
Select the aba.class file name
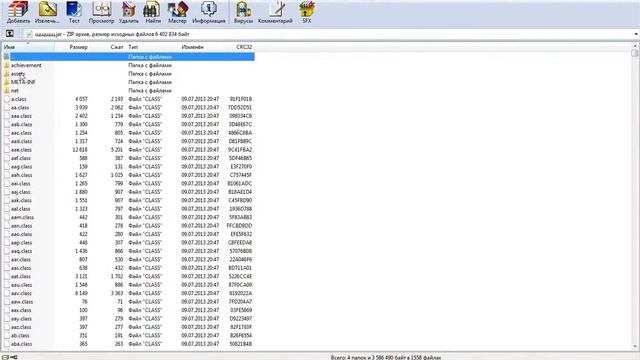coord(22,344)
